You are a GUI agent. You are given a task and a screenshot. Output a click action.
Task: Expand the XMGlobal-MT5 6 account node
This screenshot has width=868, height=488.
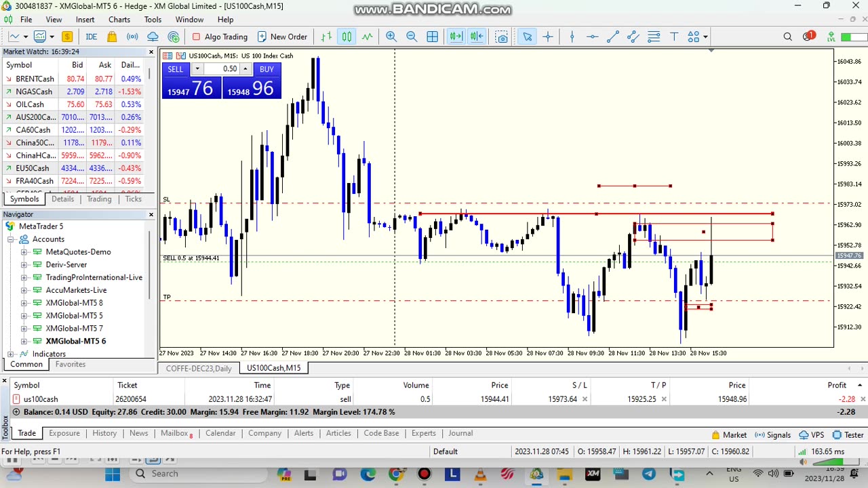[x=24, y=342]
